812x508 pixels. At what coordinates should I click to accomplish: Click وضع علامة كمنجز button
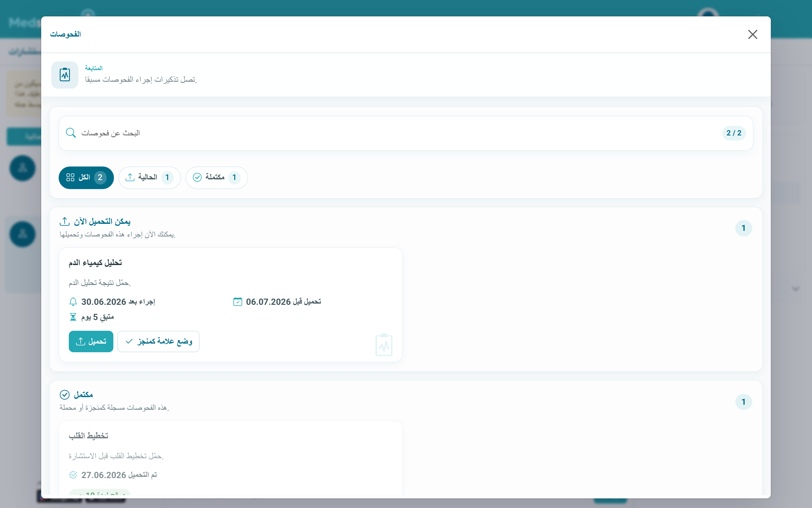[x=158, y=341]
